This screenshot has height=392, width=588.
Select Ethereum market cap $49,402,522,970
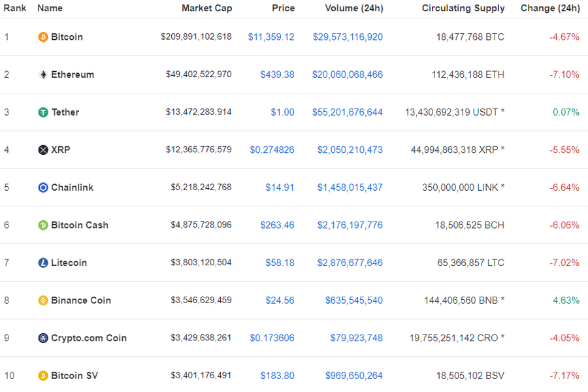tap(199, 74)
